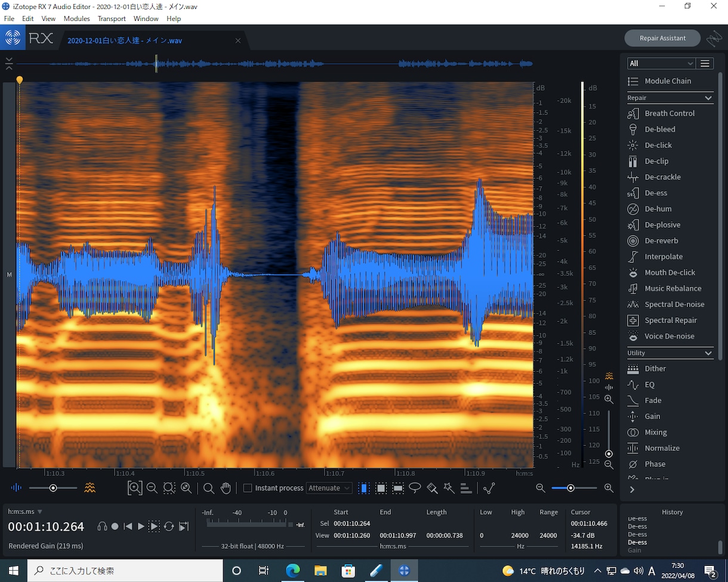
Task: Open the Mouth De-click module
Action: coord(661,273)
